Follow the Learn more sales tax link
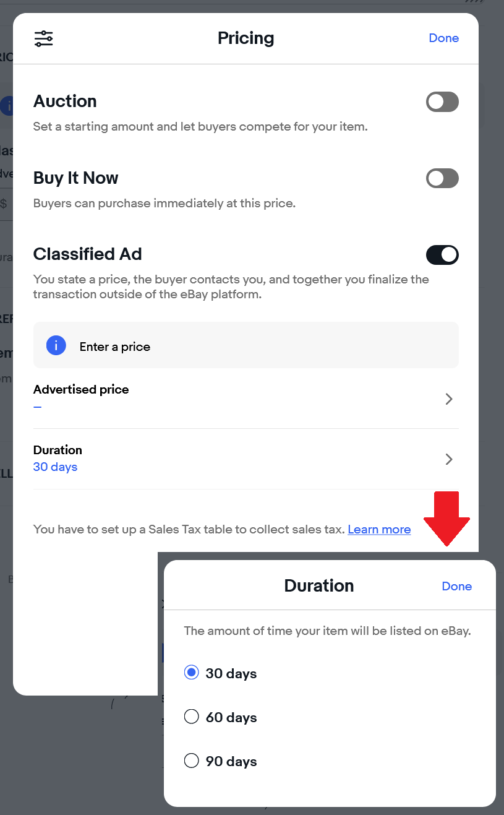504x815 pixels. tap(379, 530)
